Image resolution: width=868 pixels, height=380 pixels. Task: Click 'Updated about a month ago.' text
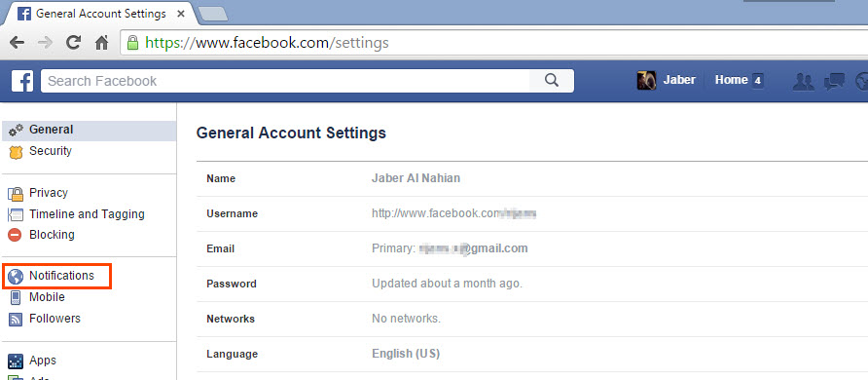pyautogui.click(x=447, y=284)
